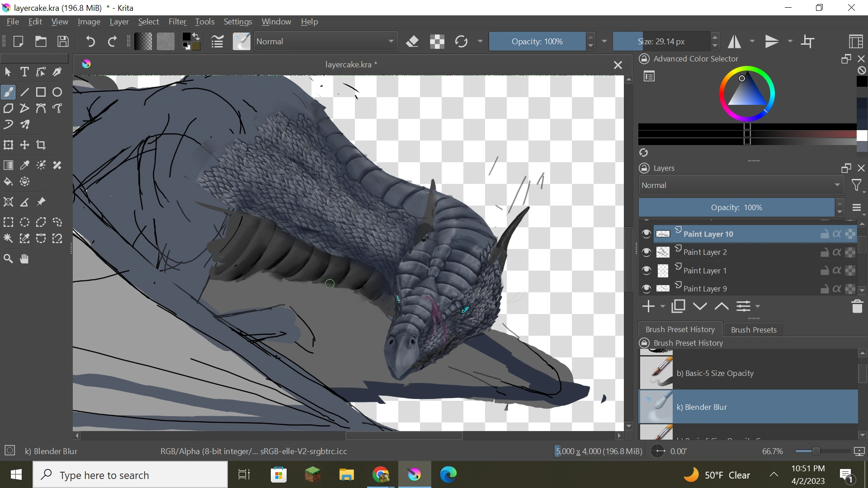Select Paint Layer 9 in layers list

tap(705, 288)
